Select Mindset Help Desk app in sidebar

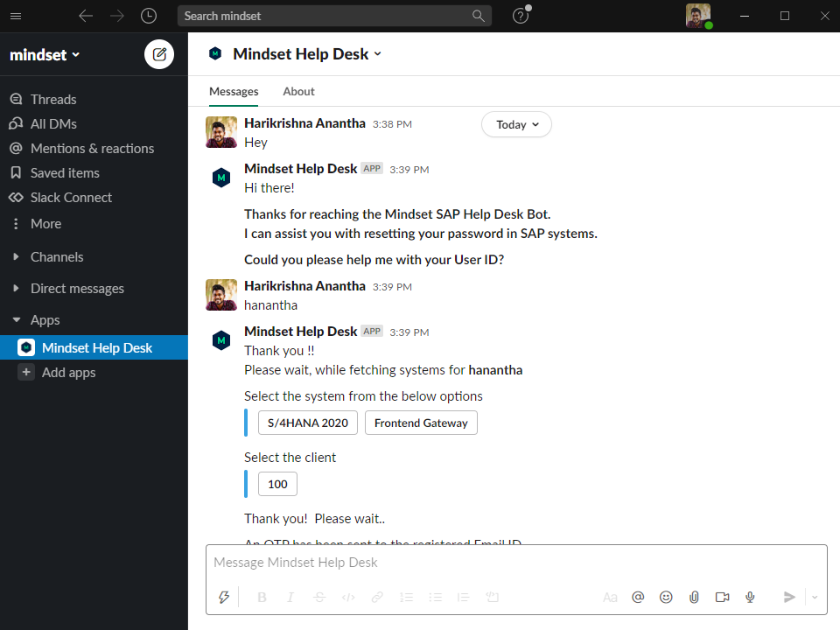94,347
